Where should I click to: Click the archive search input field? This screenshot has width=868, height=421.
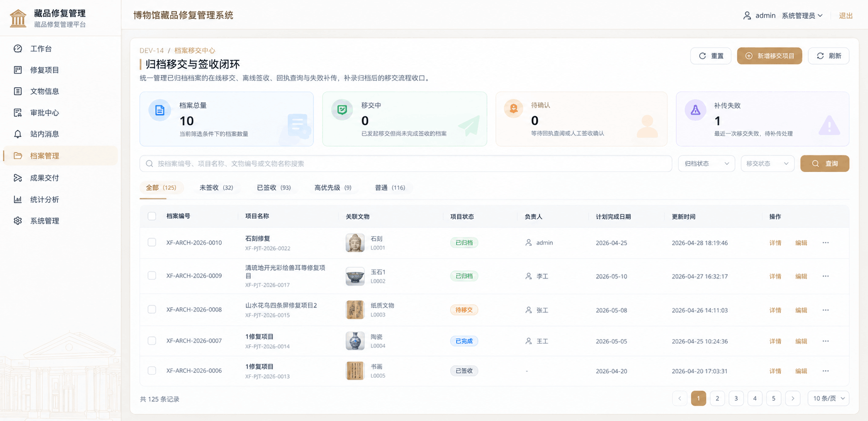click(x=406, y=164)
